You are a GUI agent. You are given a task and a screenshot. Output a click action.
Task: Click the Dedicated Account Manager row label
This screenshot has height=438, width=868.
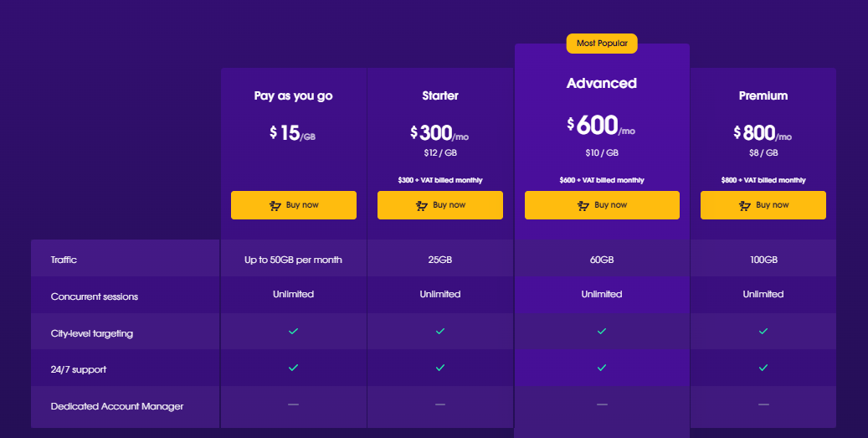tap(117, 406)
